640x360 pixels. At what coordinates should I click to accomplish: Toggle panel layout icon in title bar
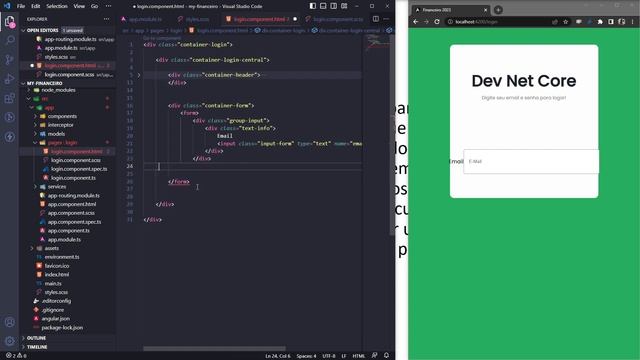tap(323, 6)
